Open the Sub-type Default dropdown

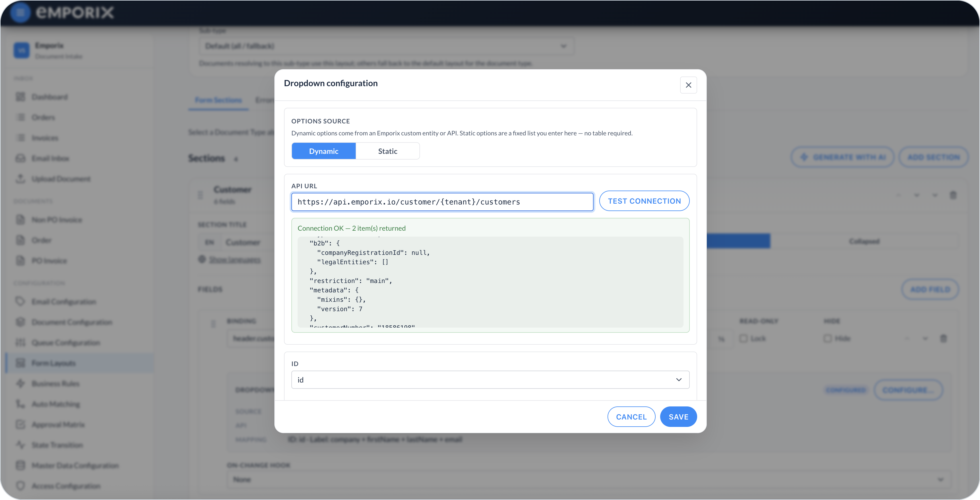click(386, 46)
